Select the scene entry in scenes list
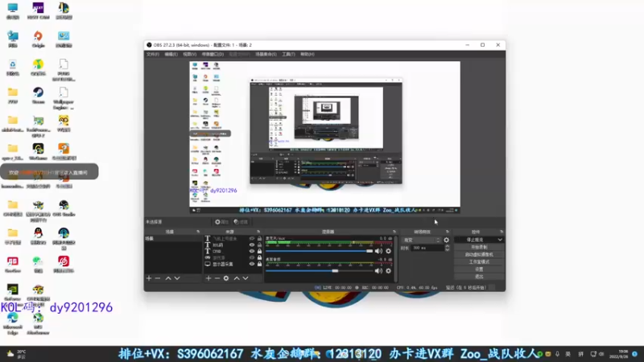Image resolution: width=644 pixels, height=362 pixels. [173, 238]
